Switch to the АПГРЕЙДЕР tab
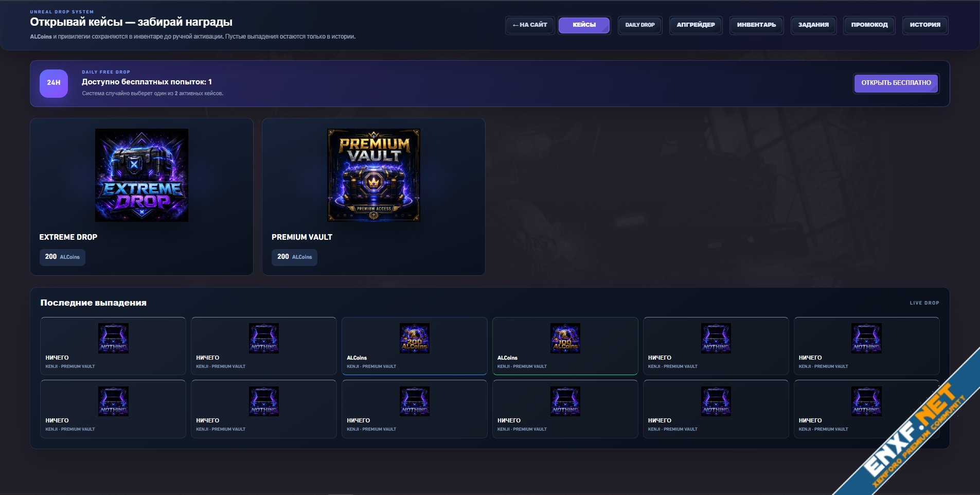Viewport: 980px width, 495px height. coord(696,25)
